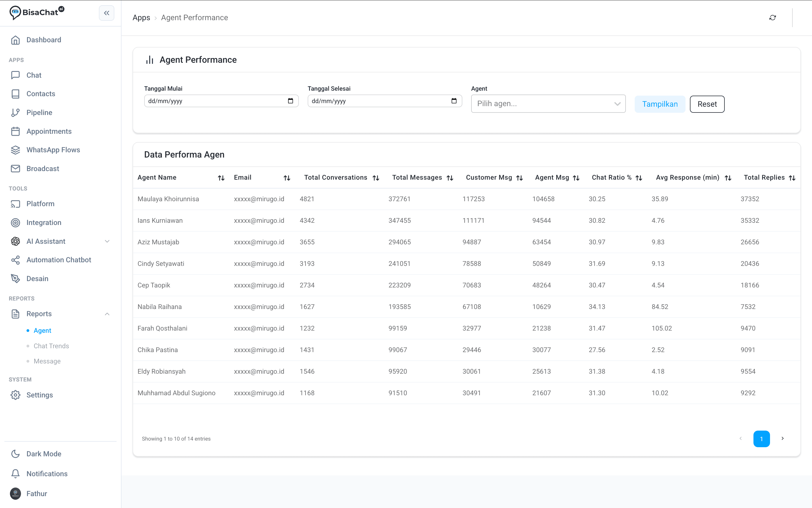Sort by Total Conversations column
This screenshot has width=812, height=508.
click(x=376, y=178)
